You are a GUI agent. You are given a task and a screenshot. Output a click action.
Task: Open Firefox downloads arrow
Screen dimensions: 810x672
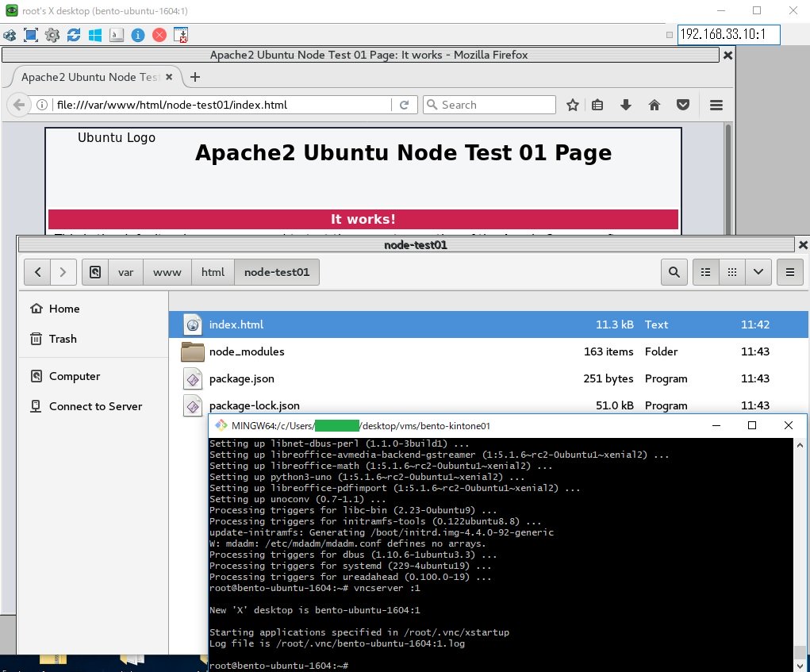tap(626, 106)
